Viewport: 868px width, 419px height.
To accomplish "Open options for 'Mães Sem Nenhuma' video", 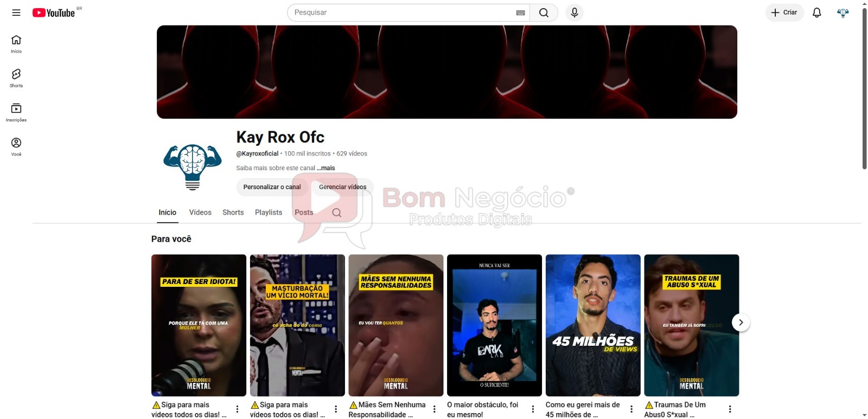I will coord(435,409).
